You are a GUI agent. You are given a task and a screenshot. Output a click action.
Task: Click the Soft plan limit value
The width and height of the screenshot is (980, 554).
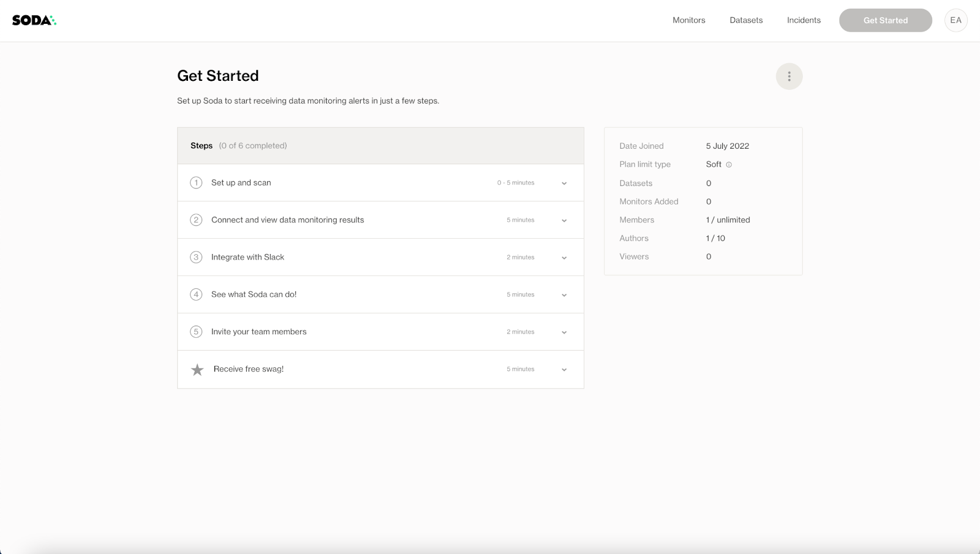(714, 165)
